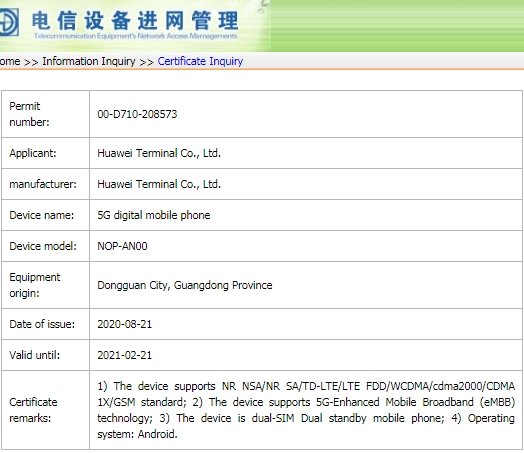
Task: Select the '5G digital mobile phone' value
Action: [154, 215]
